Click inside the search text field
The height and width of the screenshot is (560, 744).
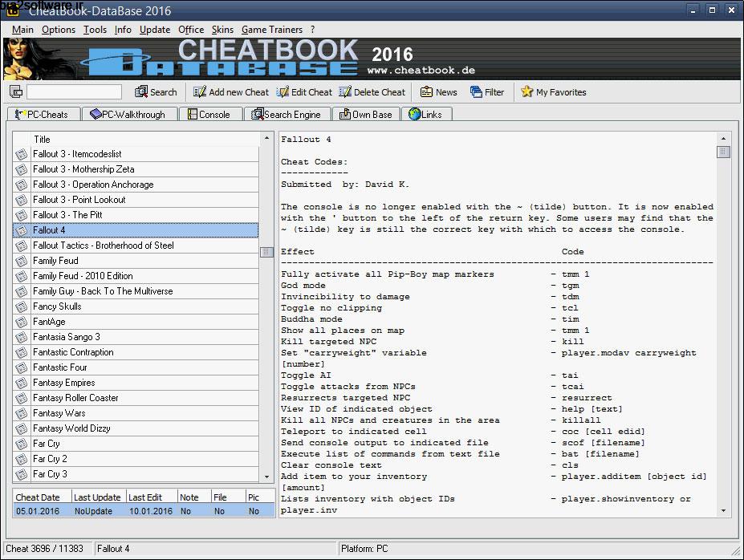click(x=74, y=91)
